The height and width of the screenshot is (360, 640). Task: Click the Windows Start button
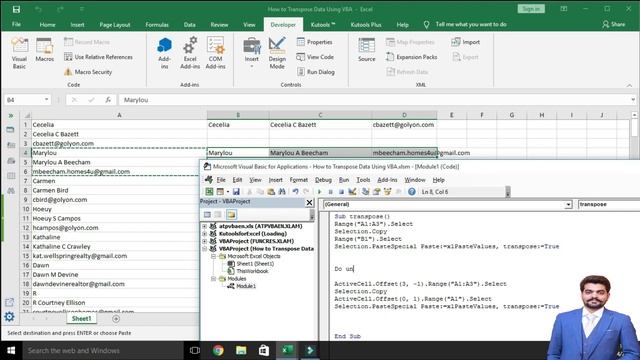(11, 350)
